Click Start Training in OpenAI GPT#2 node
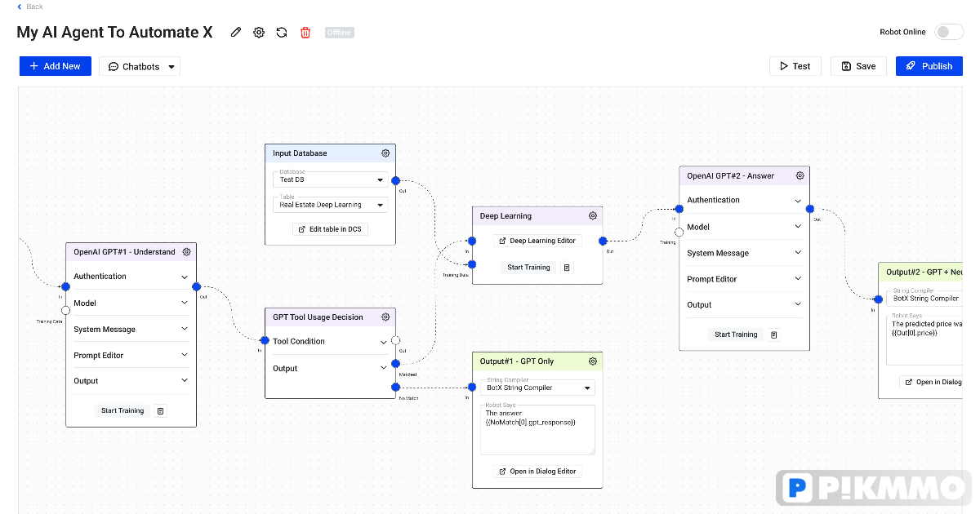This screenshot has height=514, width=980. tap(736, 335)
